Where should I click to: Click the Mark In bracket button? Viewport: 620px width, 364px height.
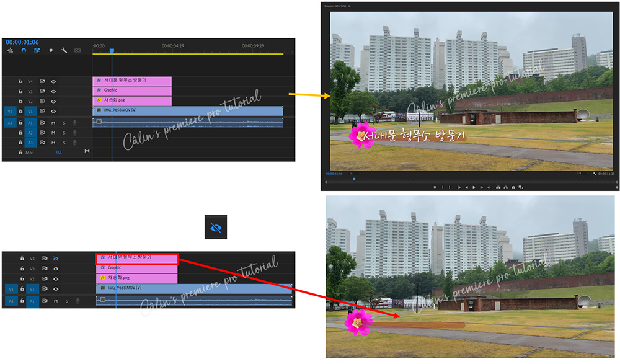point(443,187)
